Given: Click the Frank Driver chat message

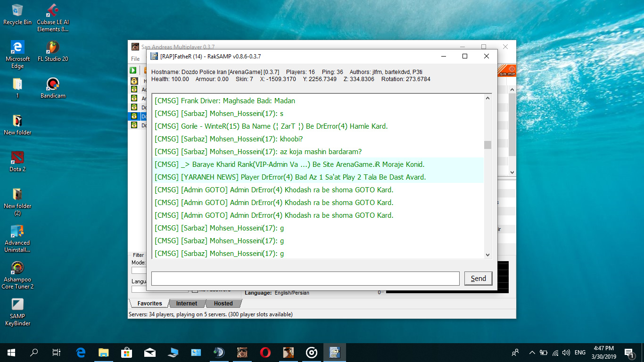Looking at the screenshot, I should pos(225,101).
